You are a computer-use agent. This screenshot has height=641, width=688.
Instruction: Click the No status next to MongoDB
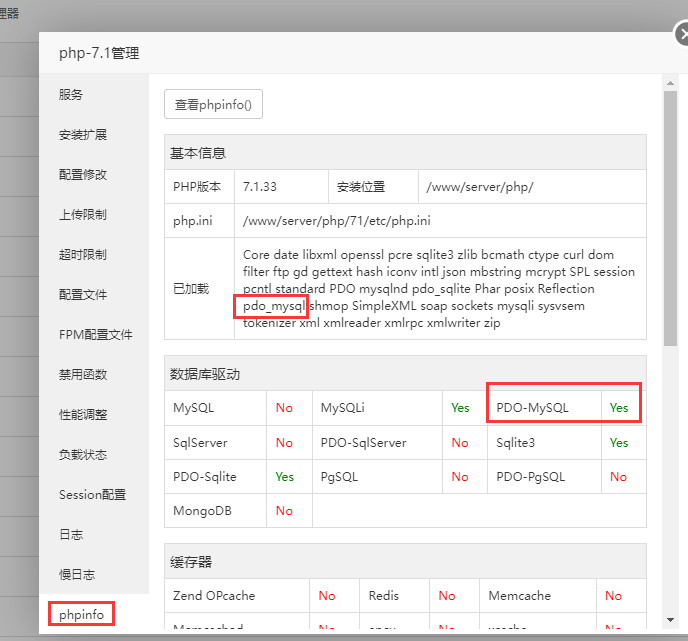pos(284,511)
